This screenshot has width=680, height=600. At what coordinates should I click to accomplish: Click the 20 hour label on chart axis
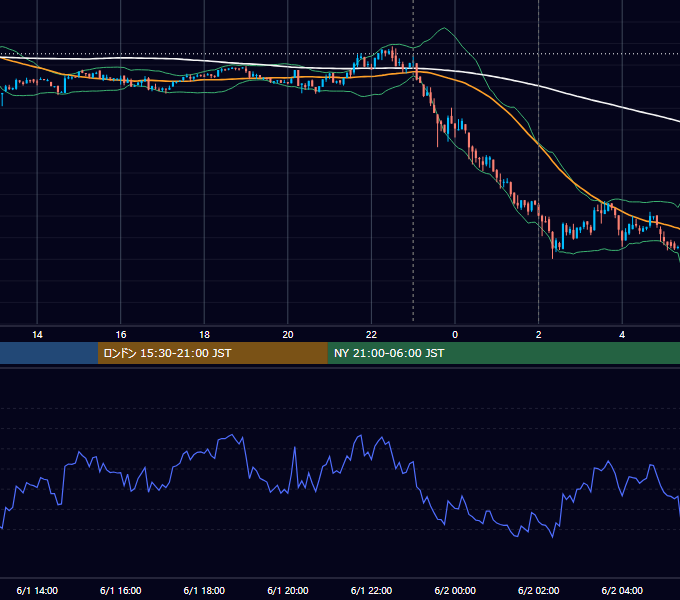(x=288, y=335)
